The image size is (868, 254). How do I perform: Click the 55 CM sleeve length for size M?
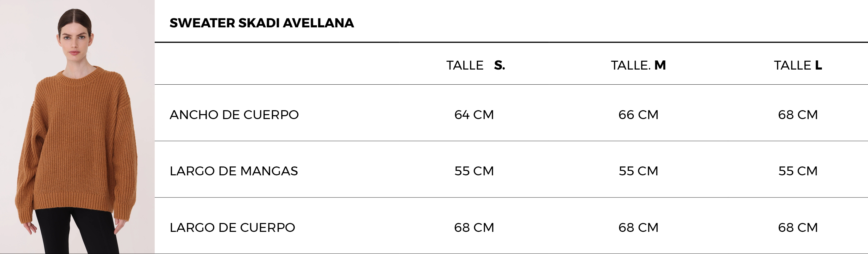click(x=638, y=171)
